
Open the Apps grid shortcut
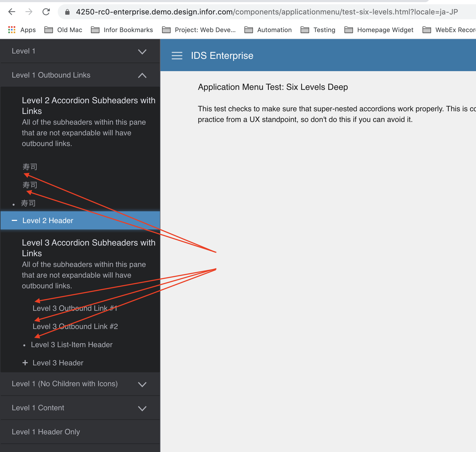22,30
